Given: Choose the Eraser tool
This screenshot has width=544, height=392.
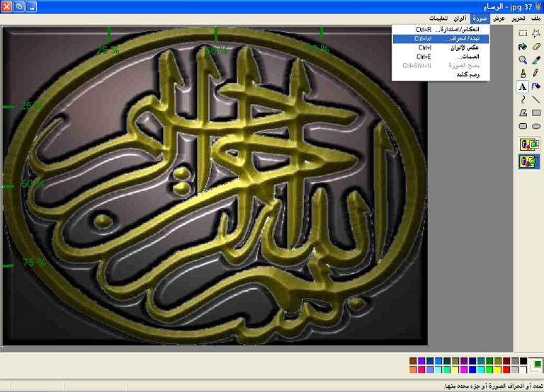Looking at the screenshot, I should [536, 47].
